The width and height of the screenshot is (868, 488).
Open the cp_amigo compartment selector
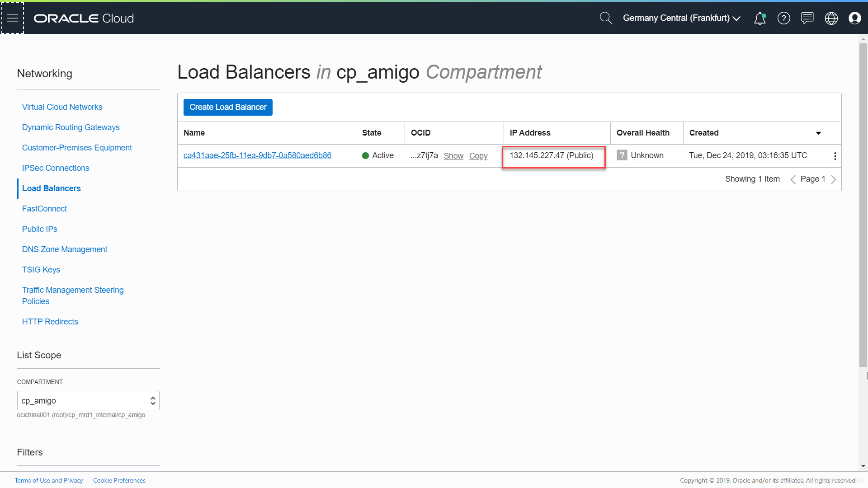pyautogui.click(x=88, y=401)
